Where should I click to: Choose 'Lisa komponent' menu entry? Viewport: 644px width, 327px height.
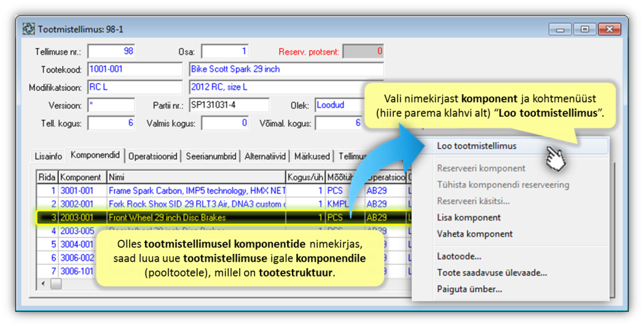point(468,218)
